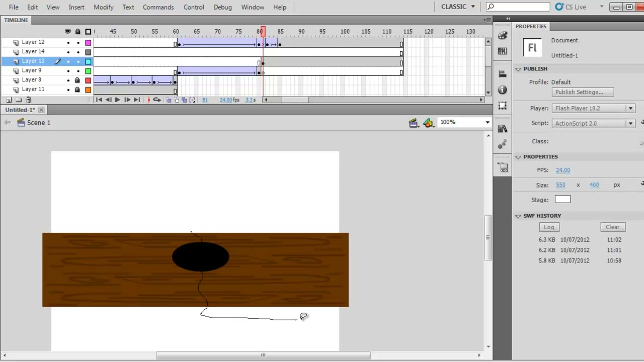Screen dimensions: 644x362
Task: Open the Modify menu
Action: click(x=103, y=7)
